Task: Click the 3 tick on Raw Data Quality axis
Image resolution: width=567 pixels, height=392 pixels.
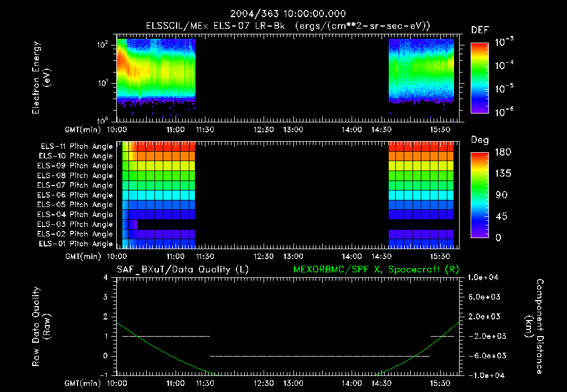Action: [x=105, y=297]
